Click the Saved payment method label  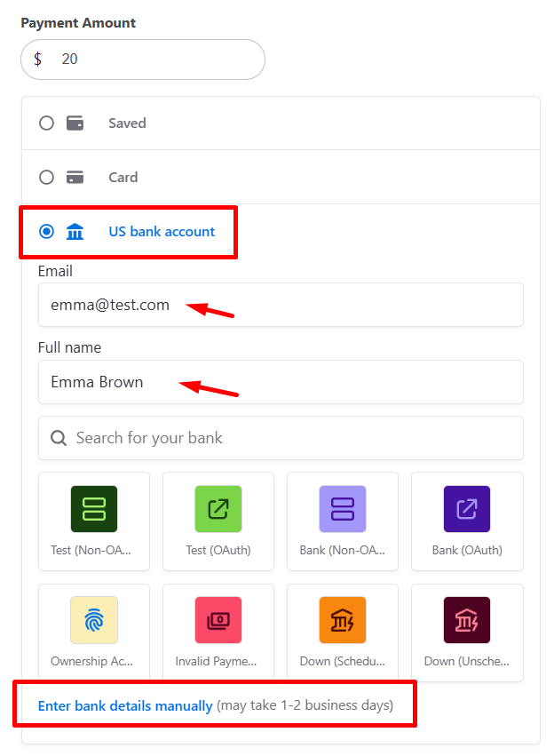click(127, 123)
